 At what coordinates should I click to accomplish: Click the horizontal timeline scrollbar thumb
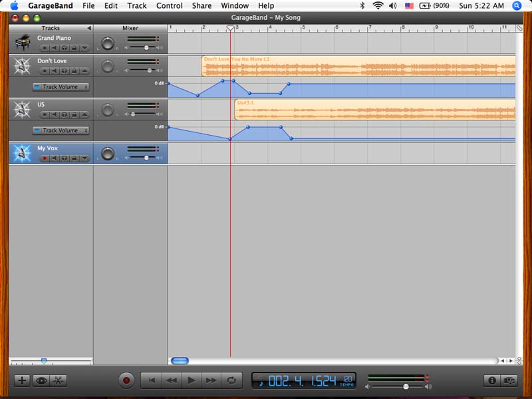[180, 360]
